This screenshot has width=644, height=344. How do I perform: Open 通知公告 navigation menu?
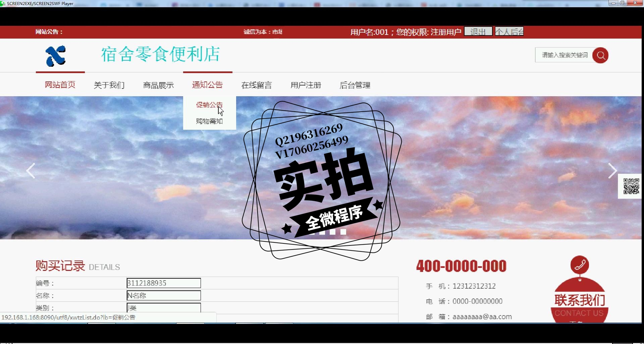(207, 85)
